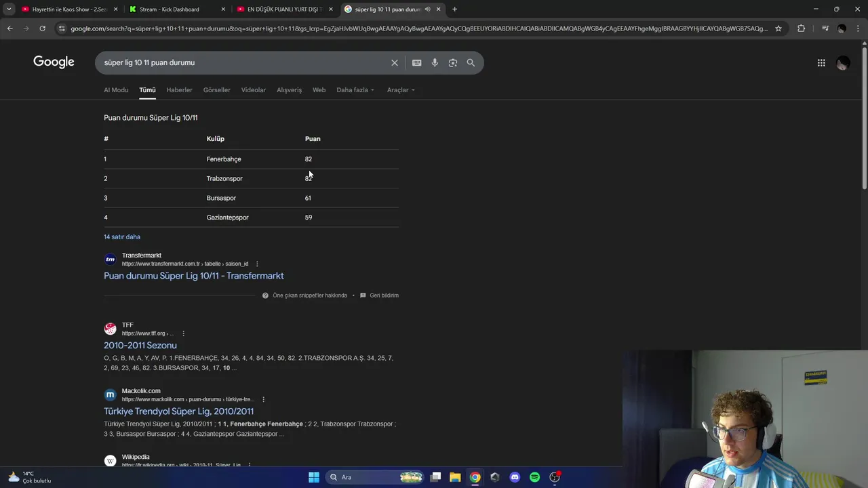
Task: Click Bursaspor's 61 points value
Action: 308,198
